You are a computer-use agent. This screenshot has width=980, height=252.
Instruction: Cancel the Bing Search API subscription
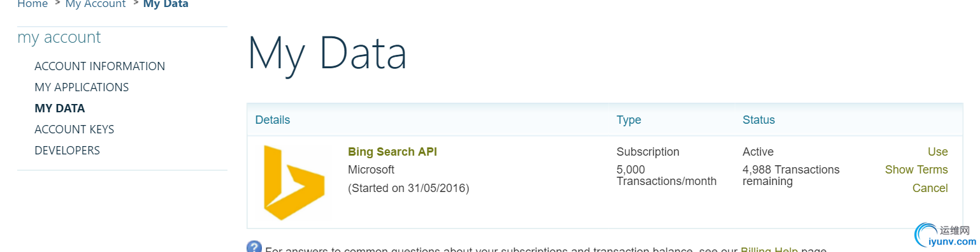tap(930, 188)
